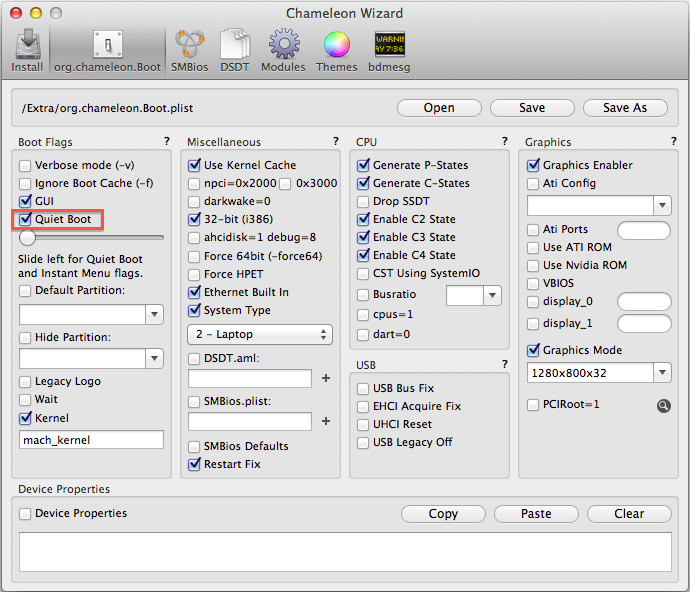
Task: Enable the Device Properties checkbox
Action: (x=25, y=514)
